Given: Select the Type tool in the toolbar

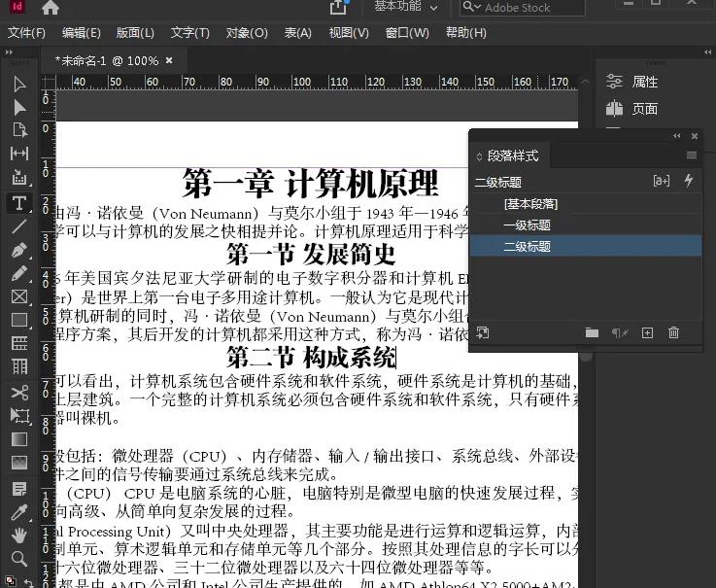Looking at the screenshot, I should click(x=18, y=202).
